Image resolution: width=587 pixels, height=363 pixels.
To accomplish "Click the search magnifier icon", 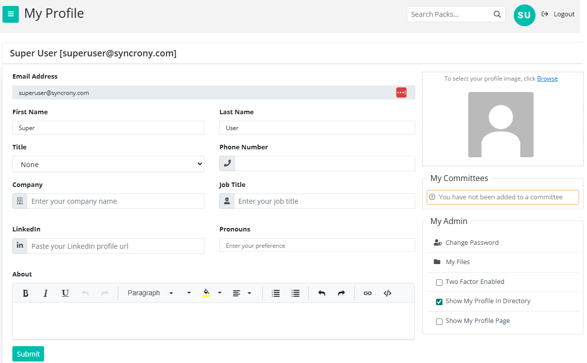I will coord(497,14).
